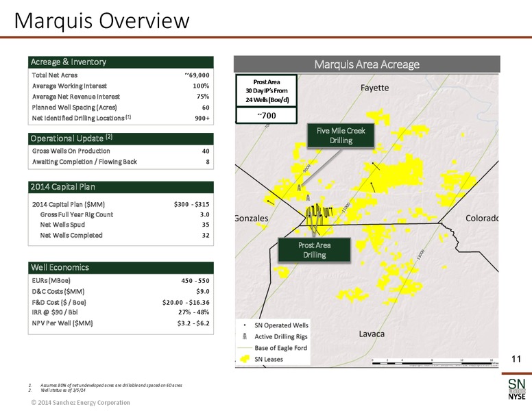The height and width of the screenshot is (411, 532).
Task: Click the 100% working interest value
Action: [201, 86]
